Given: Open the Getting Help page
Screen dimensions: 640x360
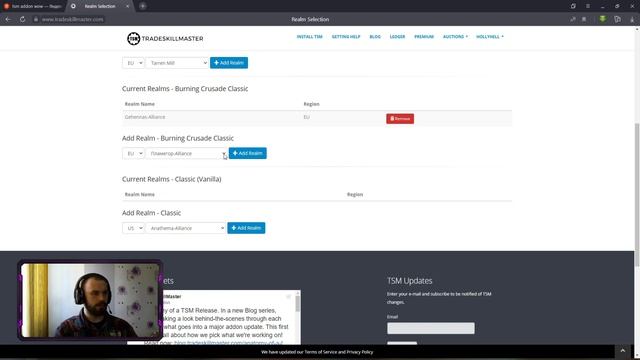Looking at the screenshot, I should [346, 37].
